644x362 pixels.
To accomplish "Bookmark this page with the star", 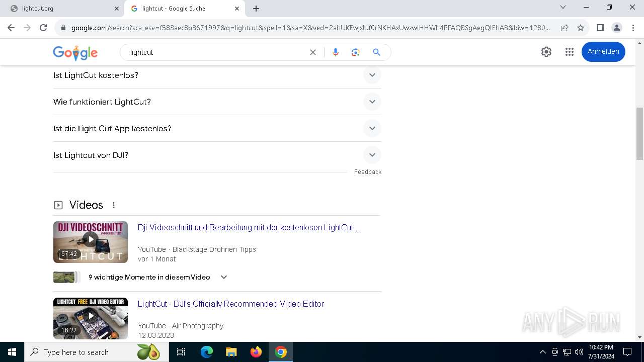I will (581, 28).
